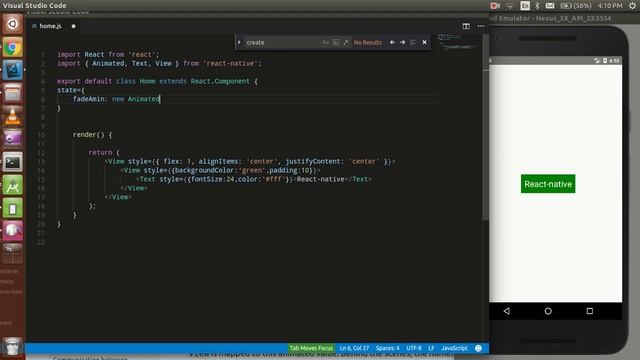Click the code minimap preview
This screenshot has height=360, width=640.
tap(457, 42)
